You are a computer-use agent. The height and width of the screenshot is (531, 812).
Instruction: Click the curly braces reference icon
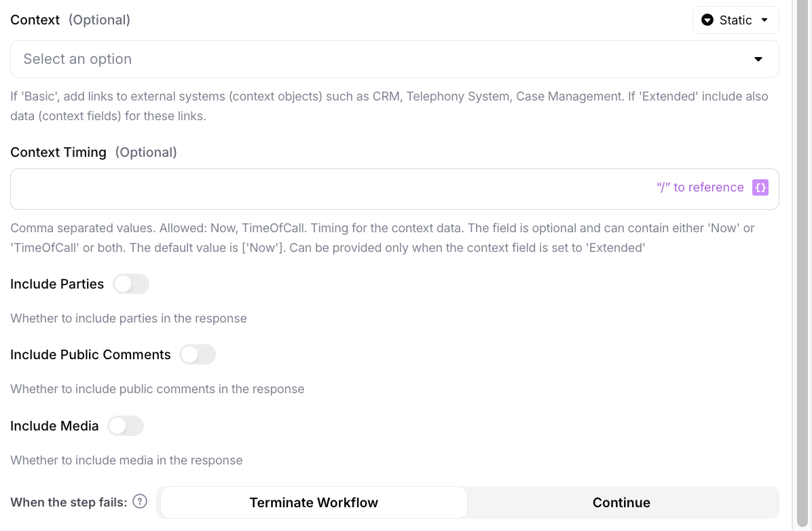click(760, 187)
